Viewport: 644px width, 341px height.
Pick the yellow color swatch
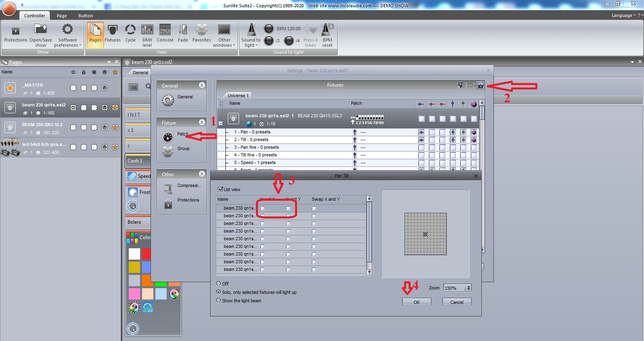coord(134,267)
